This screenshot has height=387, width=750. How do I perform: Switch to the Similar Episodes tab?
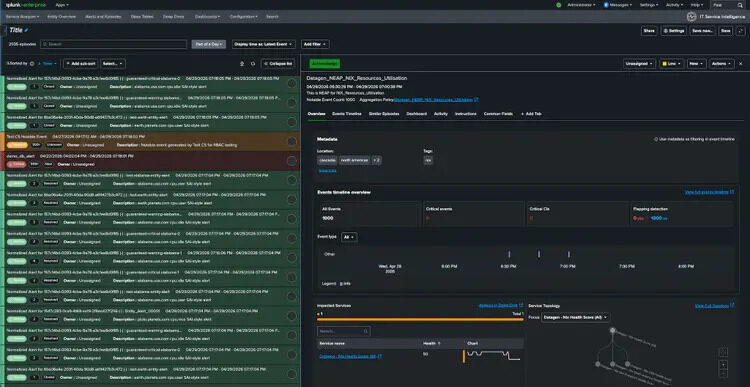pyautogui.click(x=384, y=114)
